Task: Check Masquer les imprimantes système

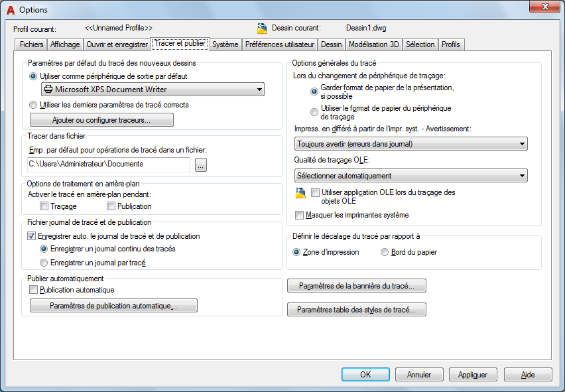Action: point(300,215)
